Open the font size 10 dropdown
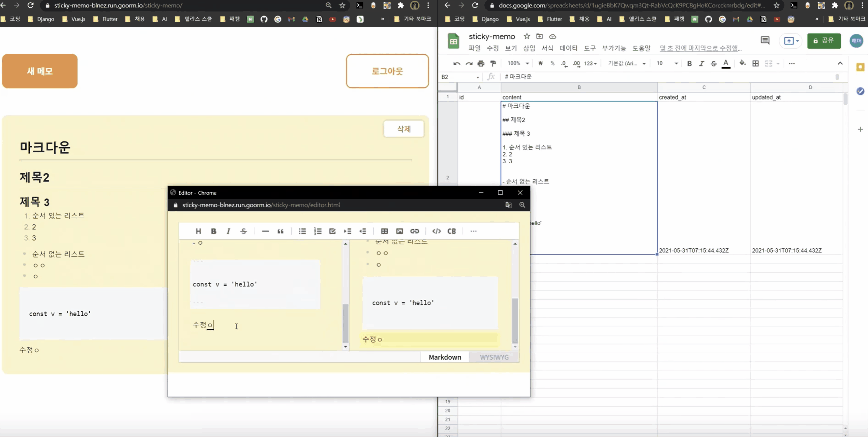The image size is (868, 437). coord(667,63)
